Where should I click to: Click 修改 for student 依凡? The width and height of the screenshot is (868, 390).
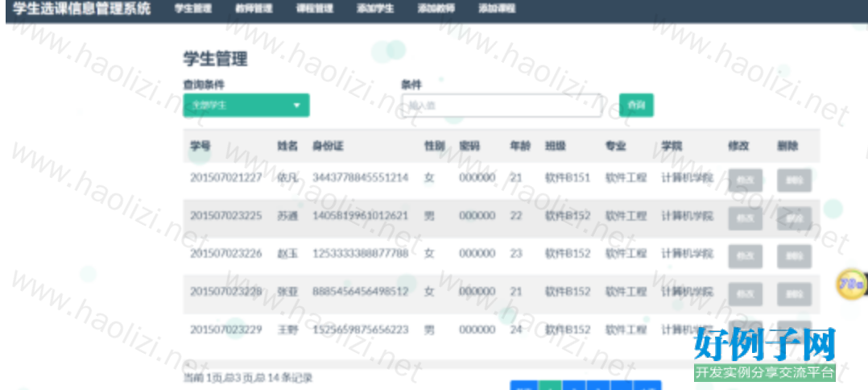tap(745, 180)
